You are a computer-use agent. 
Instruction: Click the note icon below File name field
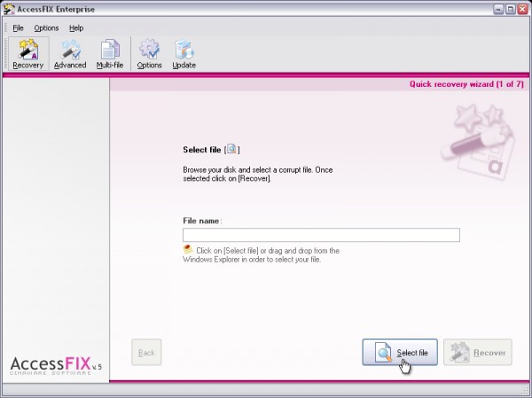tap(188, 249)
